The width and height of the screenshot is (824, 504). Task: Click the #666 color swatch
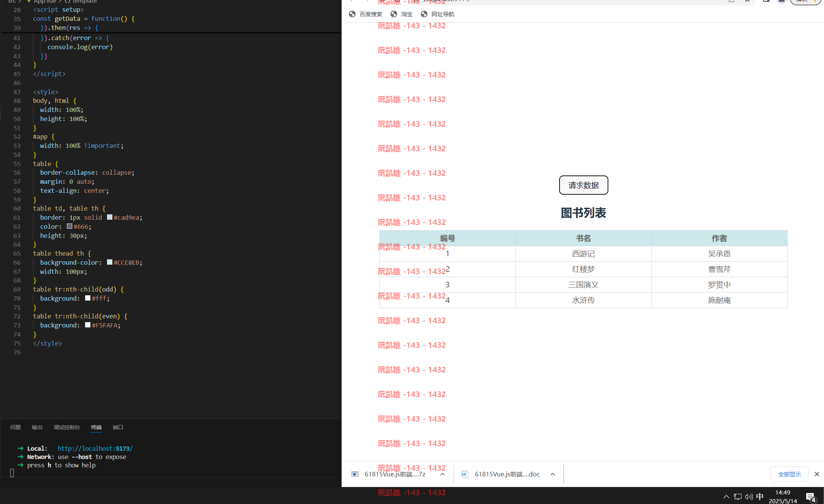pos(70,226)
